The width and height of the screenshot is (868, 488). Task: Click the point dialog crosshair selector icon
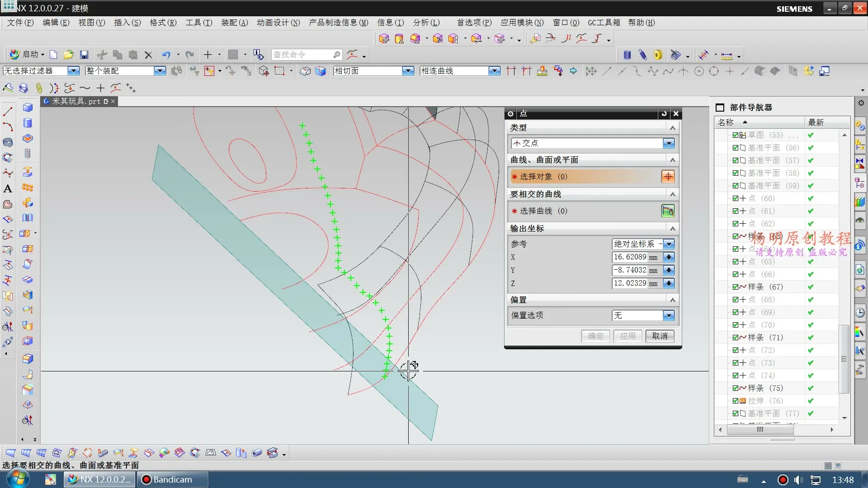click(668, 177)
